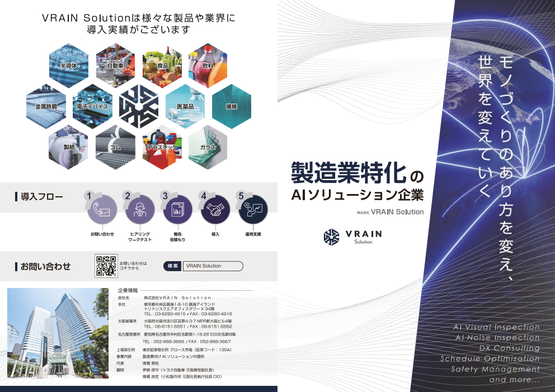Click the お問い合わせ step label
The width and height of the screenshot is (555, 392).
coord(102,234)
